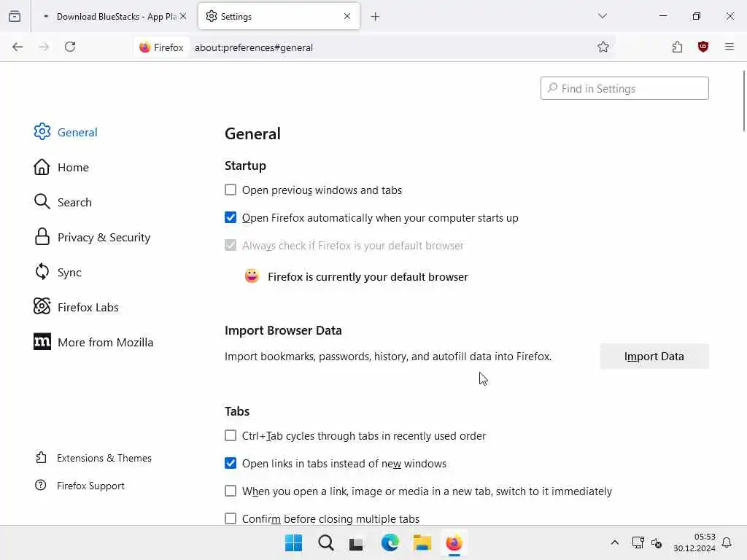The image size is (747, 560).
Task: Open More from Mozilla section
Action: (94, 342)
